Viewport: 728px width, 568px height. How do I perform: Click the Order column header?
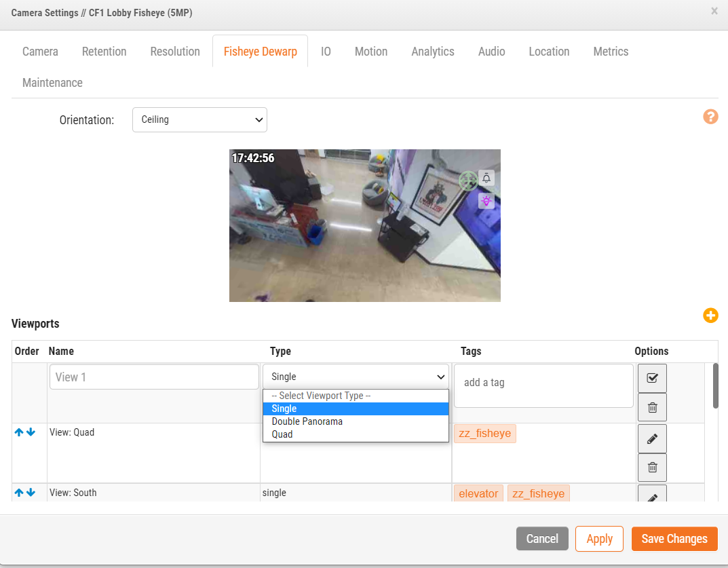coord(27,351)
